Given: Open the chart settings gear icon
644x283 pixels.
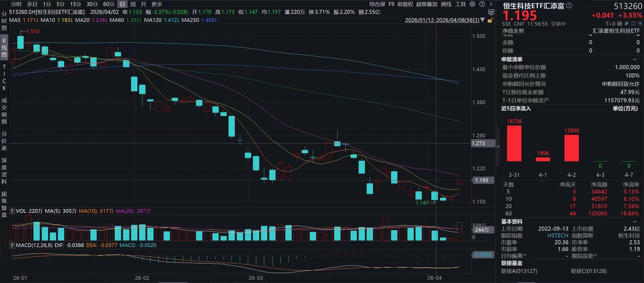Looking at the screenshot, I should click(x=473, y=4).
